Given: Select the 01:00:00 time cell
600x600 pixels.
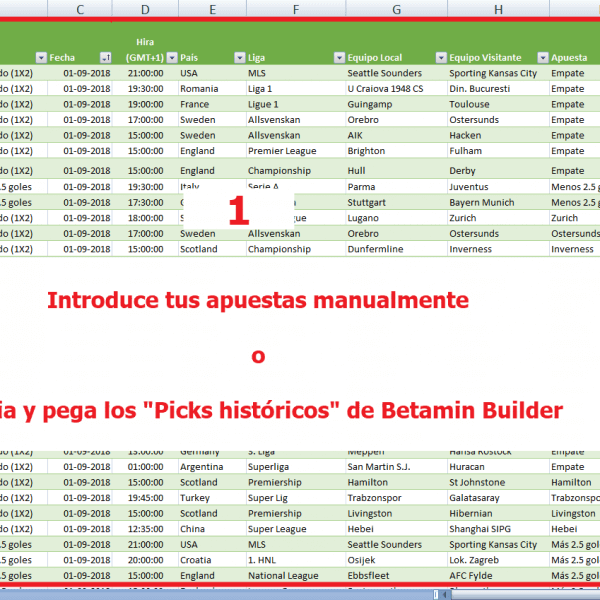Looking at the screenshot, I should click(145, 467).
